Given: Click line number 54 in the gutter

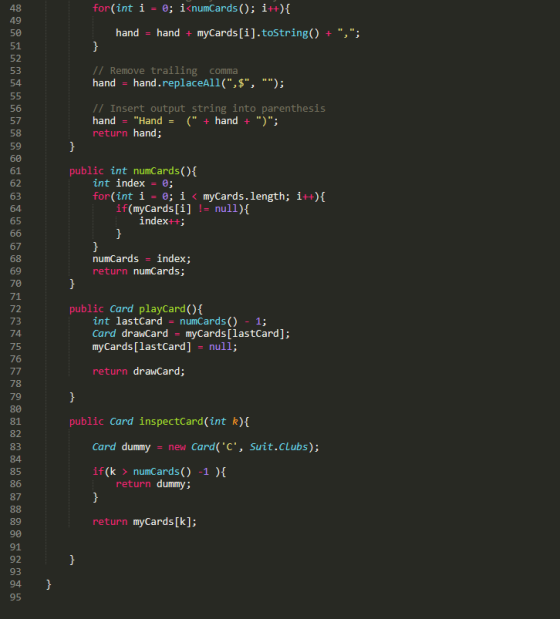Looking at the screenshot, I should pyautogui.click(x=15, y=83).
